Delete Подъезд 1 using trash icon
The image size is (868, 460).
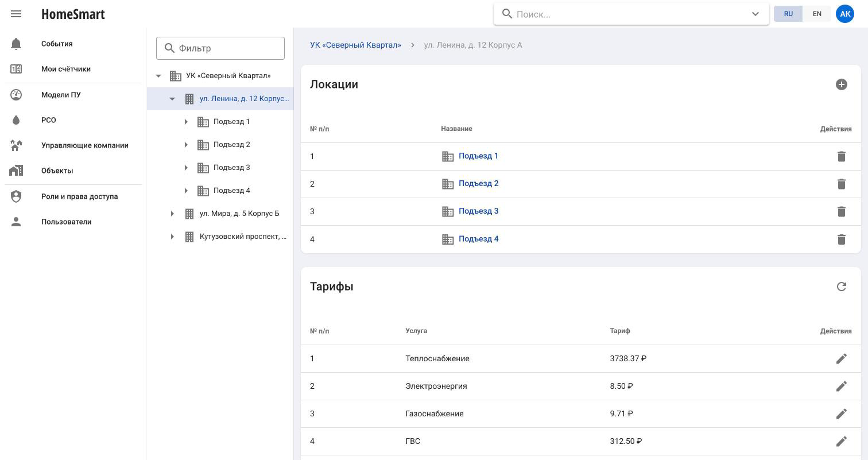pos(842,156)
